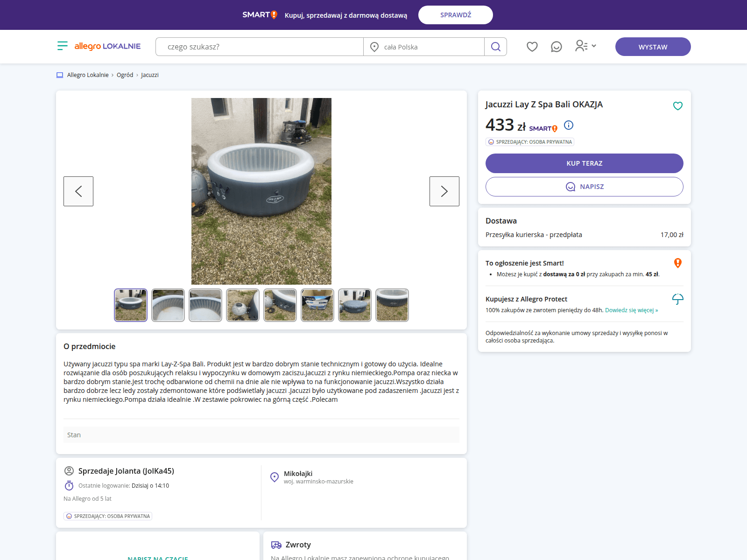Image resolution: width=747 pixels, height=560 pixels.
Task: Click the SPRAWDŹ button in banner
Action: 456,15
